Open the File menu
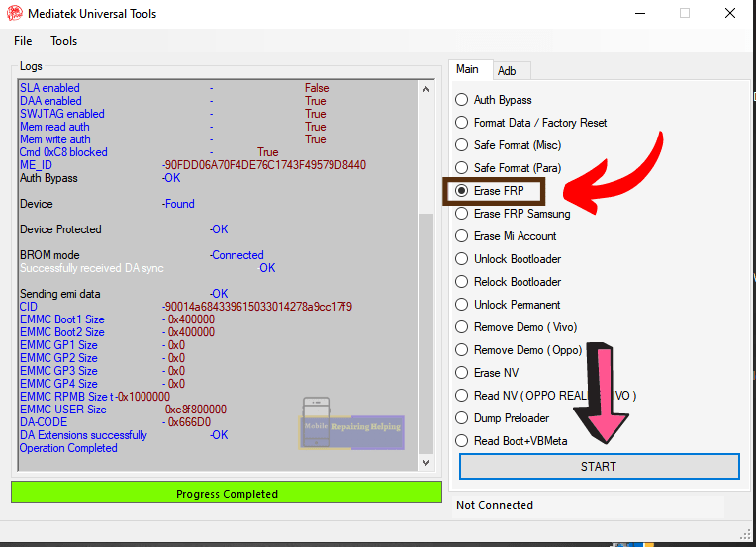The image size is (756, 547). 23,41
